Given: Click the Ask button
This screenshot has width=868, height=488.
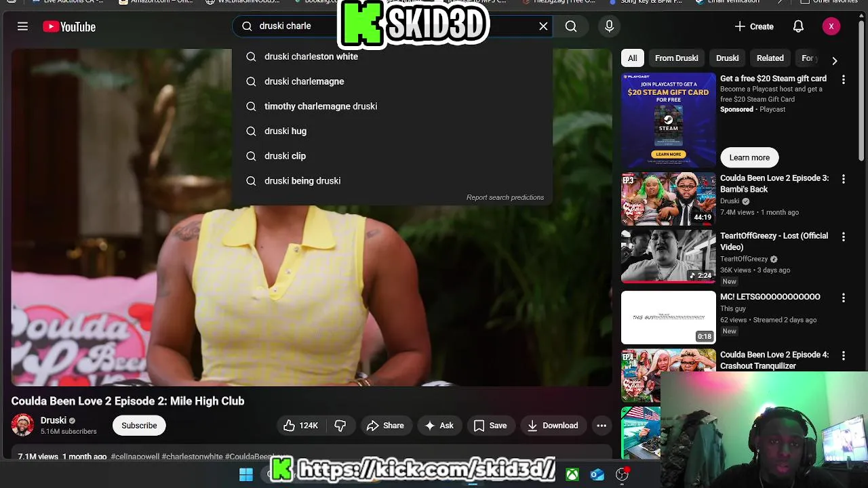Looking at the screenshot, I should click(439, 426).
